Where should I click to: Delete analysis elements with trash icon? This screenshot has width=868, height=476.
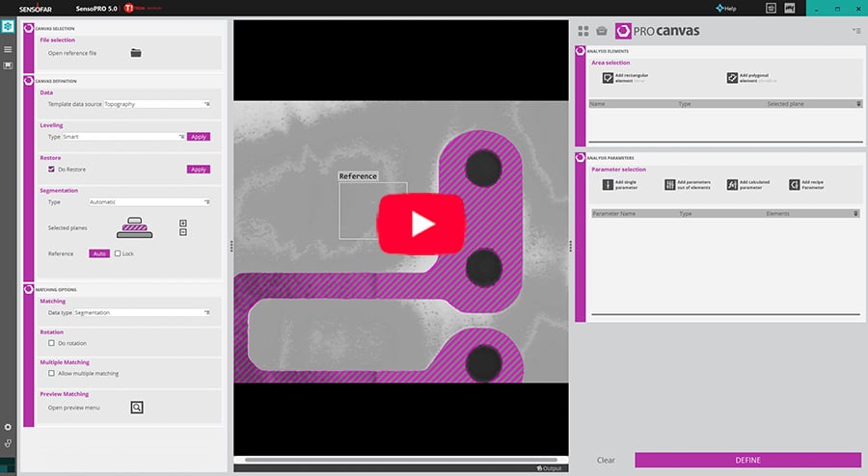pos(858,104)
